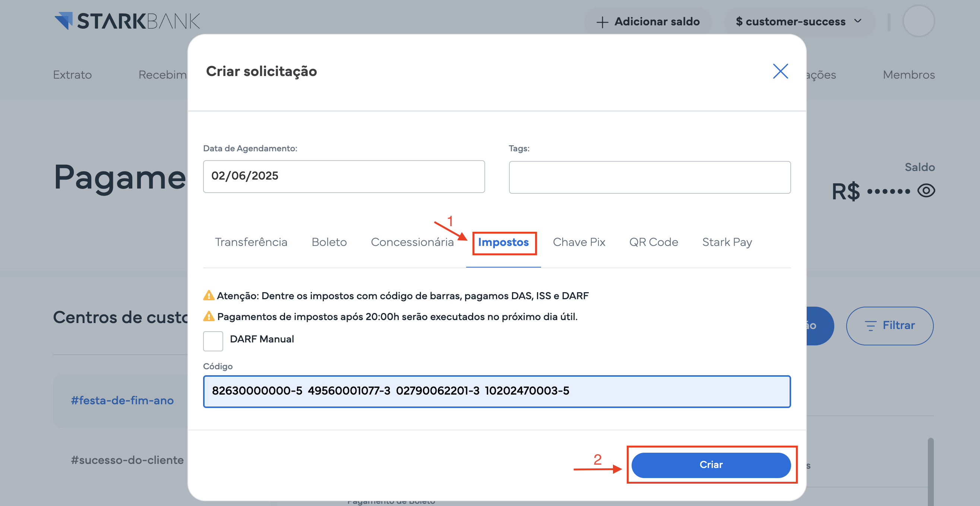Screen dimensions: 980x506
Task: Click the 20:00h payment warning text
Action: (x=397, y=317)
